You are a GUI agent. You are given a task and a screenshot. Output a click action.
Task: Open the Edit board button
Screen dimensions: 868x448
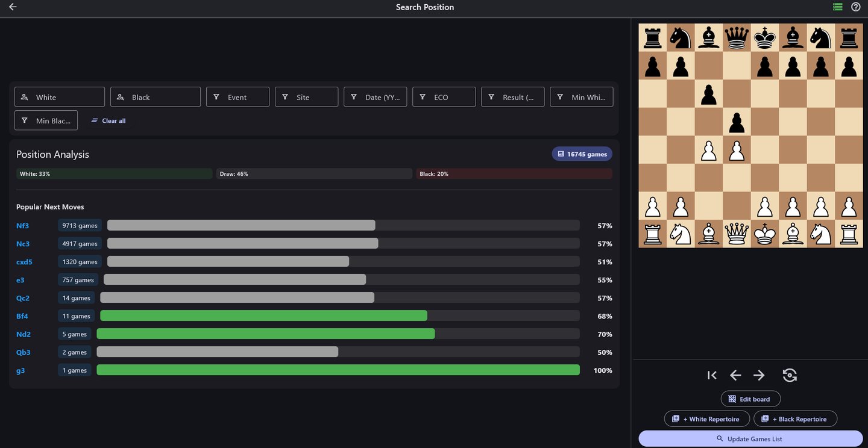tap(750, 399)
